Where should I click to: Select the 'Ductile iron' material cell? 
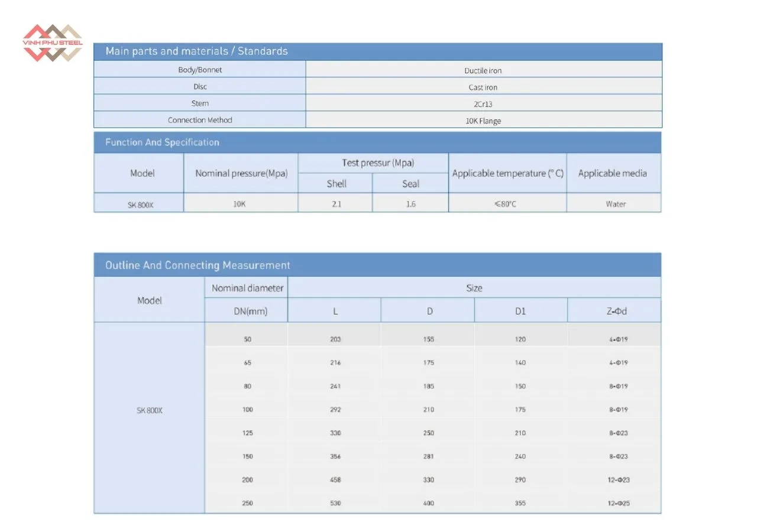coord(483,70)
